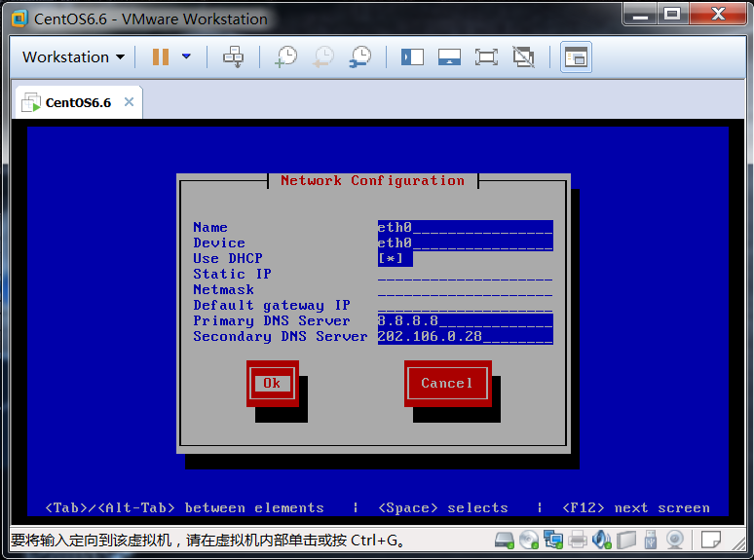
Task: Open the Workstation dropdown menu
Action: [74, 57]
